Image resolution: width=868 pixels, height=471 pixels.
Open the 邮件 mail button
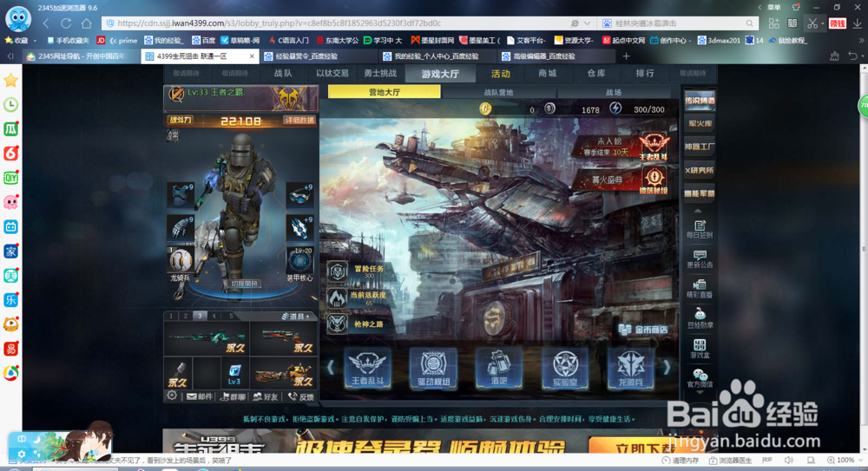coord(200,396)
